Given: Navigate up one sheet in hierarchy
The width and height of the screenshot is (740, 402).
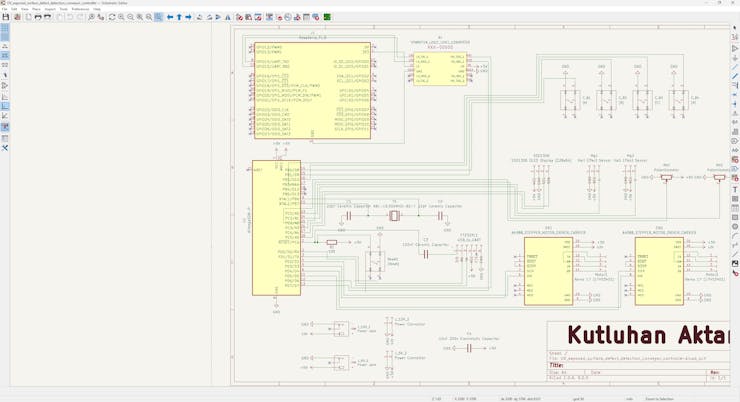Looking at the screenshot, I should point(180,17).
